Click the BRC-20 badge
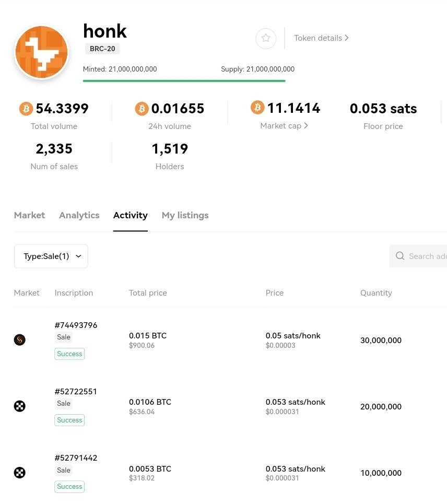Viewport: 447px width, 504px height. (102, 49)
